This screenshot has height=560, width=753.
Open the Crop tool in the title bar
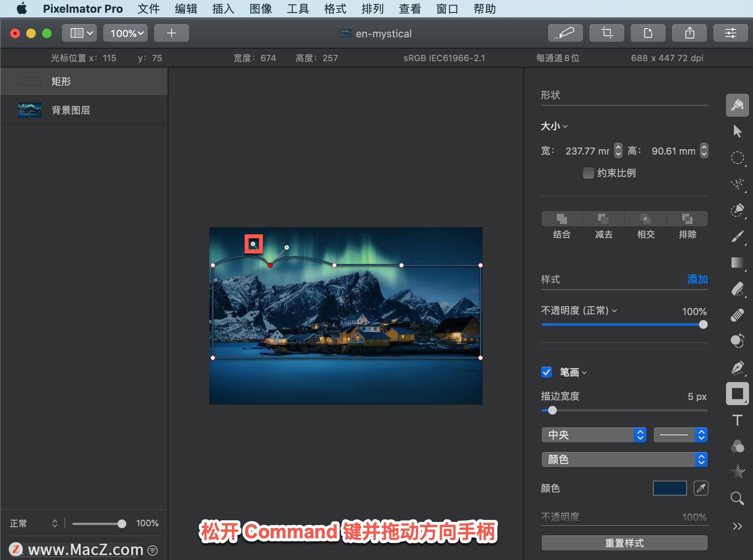[606, 33]
